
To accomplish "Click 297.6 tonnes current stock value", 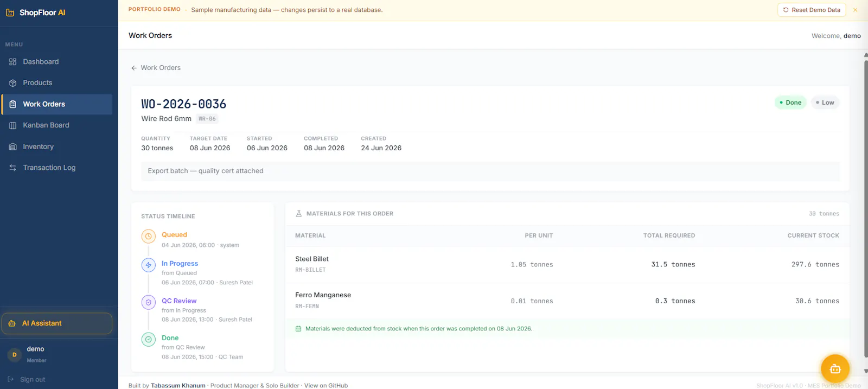I will tap(815, 265).
